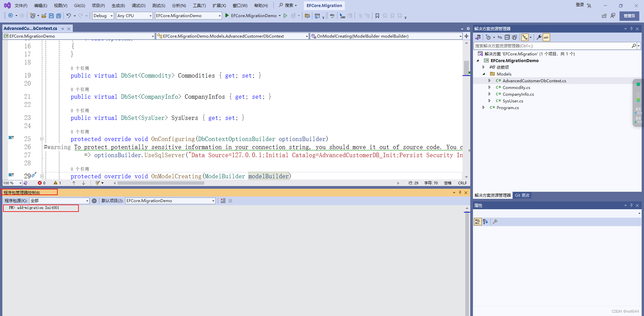Open the Git(G) menu

tap(79, 5)
